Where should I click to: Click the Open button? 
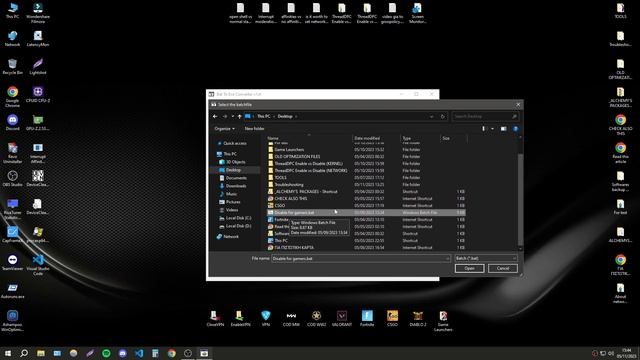click(469, 268)
